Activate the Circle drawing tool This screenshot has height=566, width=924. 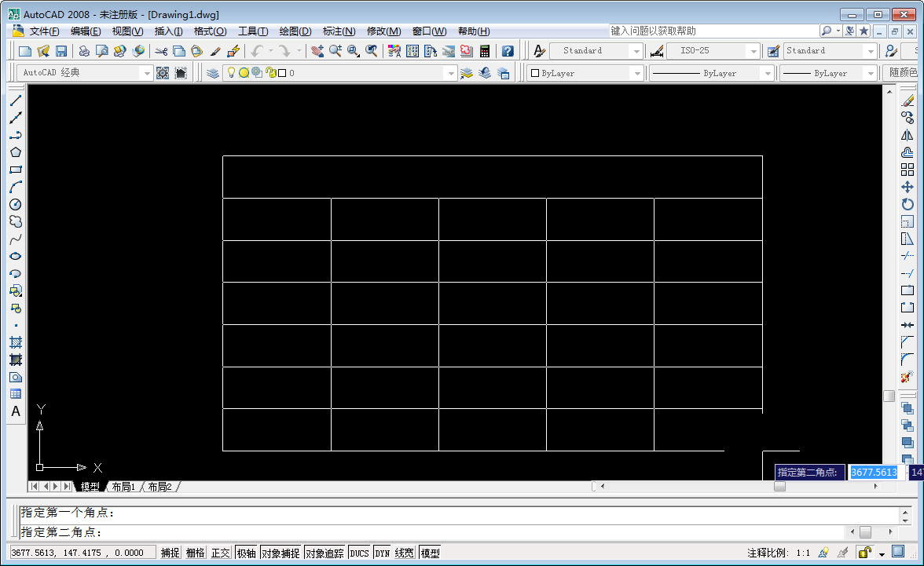(x=16, y=204)
